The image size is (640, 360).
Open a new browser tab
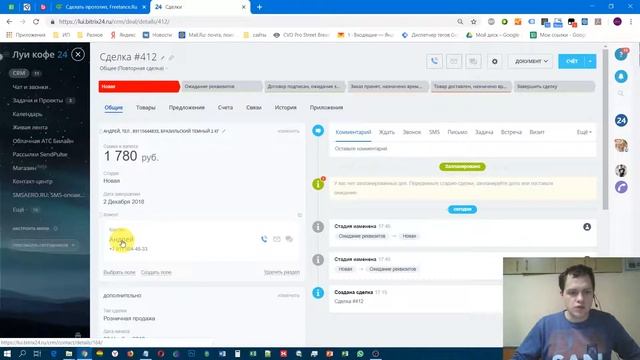tap(259, 7)
